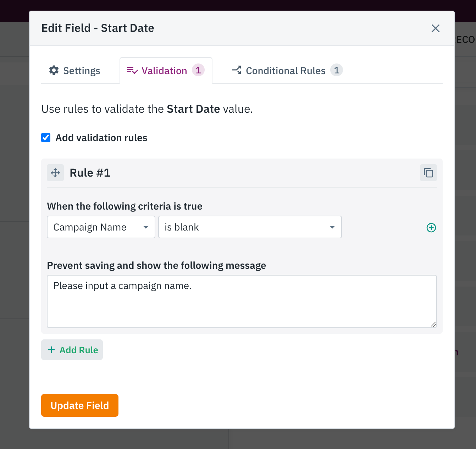This screenshot has width=476, height=449.
Task: Click the gear icon on Settings tab
Action: (54, 70)
